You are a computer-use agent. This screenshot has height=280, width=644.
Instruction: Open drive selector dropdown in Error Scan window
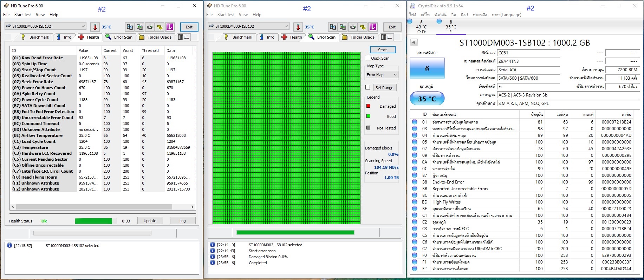[248, 26]
